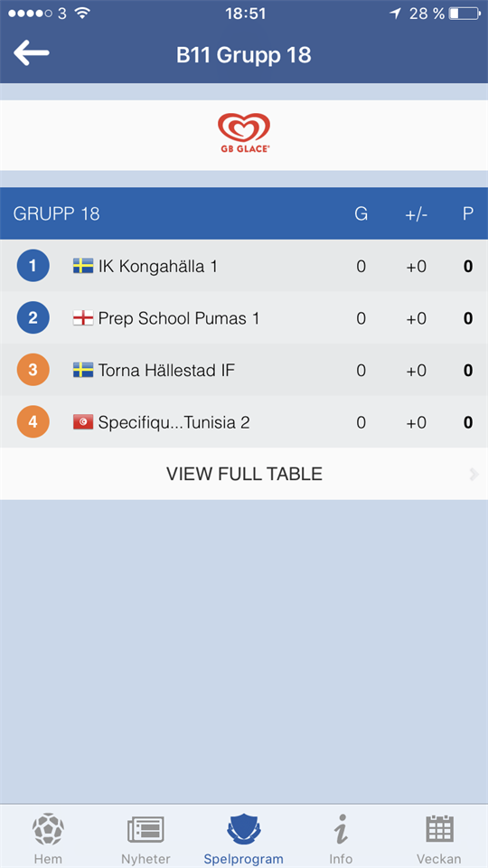Screen dimensions: 488x868
Task: Open the Veckan calendar icon
Action: [x=439, y=829]
